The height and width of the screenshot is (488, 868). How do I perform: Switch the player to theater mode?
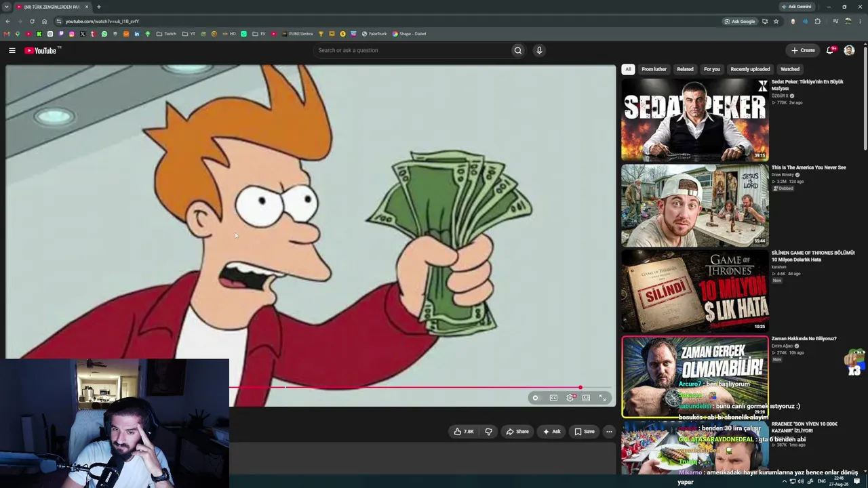pyautogui.click(x=586, y=398)
